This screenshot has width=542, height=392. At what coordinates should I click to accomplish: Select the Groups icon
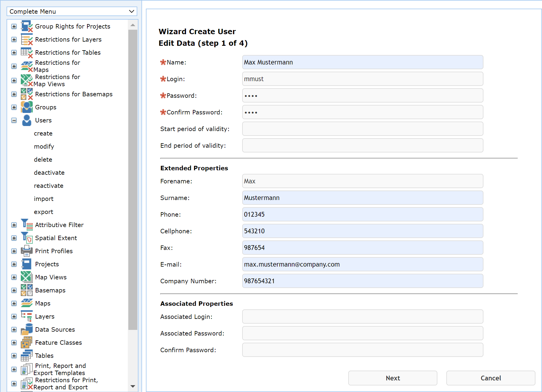click(x=26, y=107)
